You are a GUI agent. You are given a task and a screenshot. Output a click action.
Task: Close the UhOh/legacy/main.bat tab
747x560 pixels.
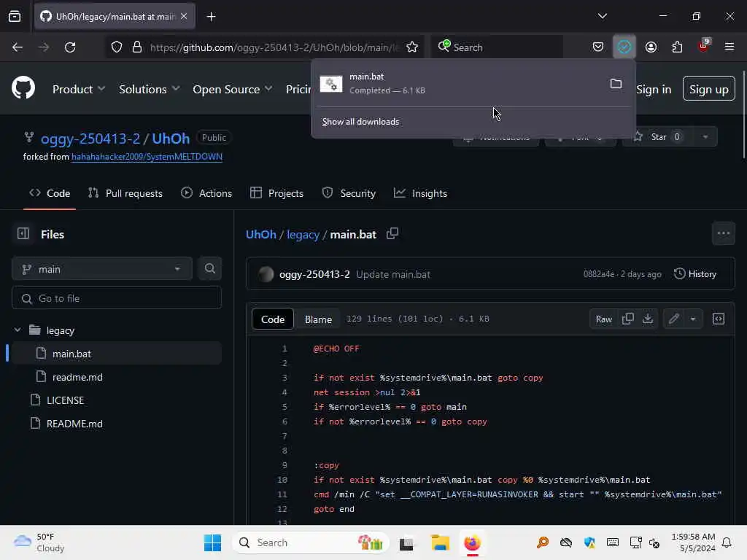point(184,16)
